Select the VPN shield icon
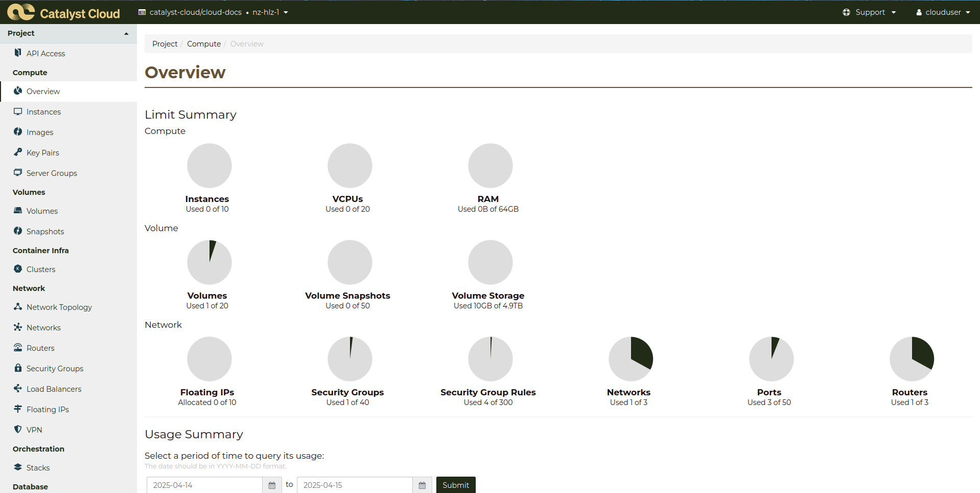This screenshot has height=493, width=980. [18, 430]
